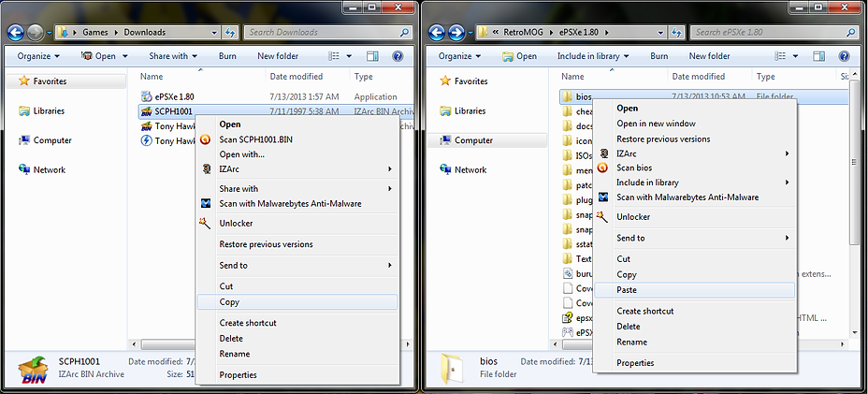Viewport: 868px width, 394px height.
Task: Click Avast icon beside Scan bios
Action: click(603, 168)
